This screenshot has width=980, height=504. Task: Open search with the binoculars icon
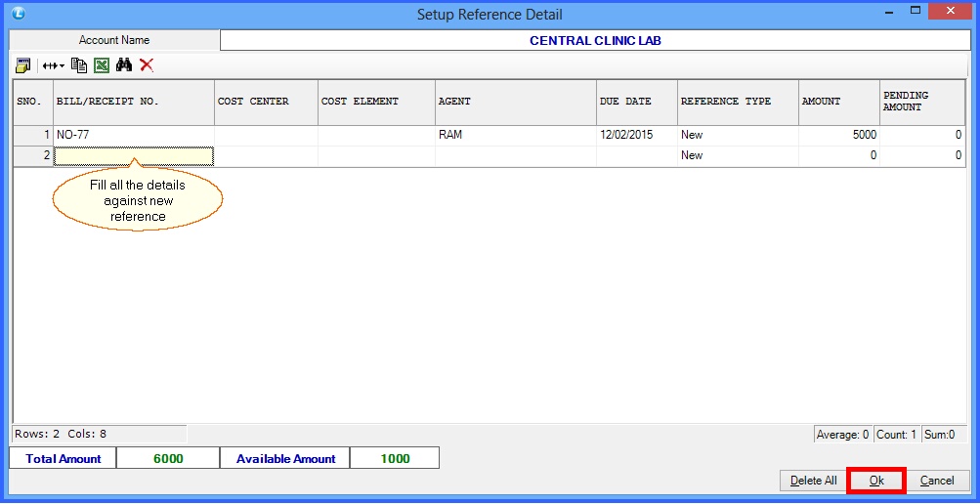pos(124,64)
